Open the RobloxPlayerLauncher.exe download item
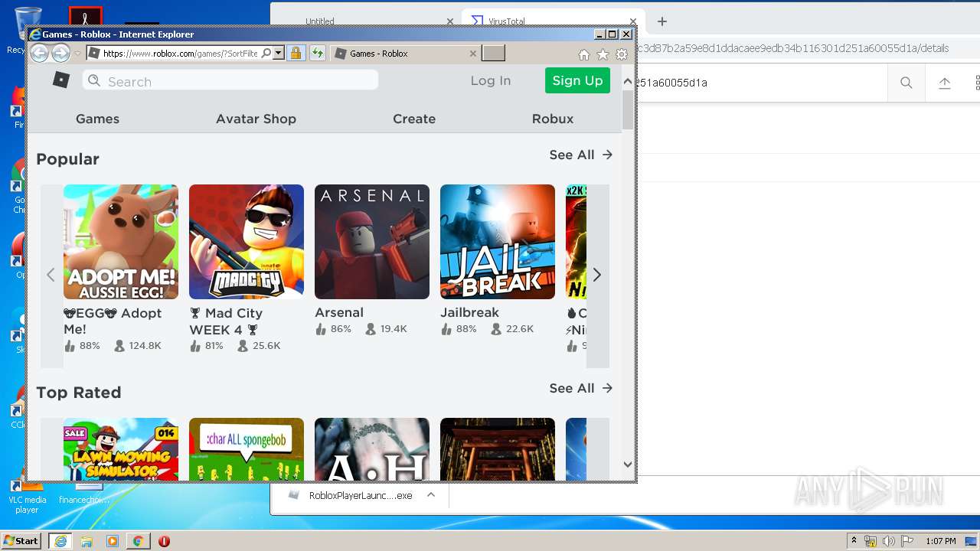The image size is (980, 551). pos(351,495)
